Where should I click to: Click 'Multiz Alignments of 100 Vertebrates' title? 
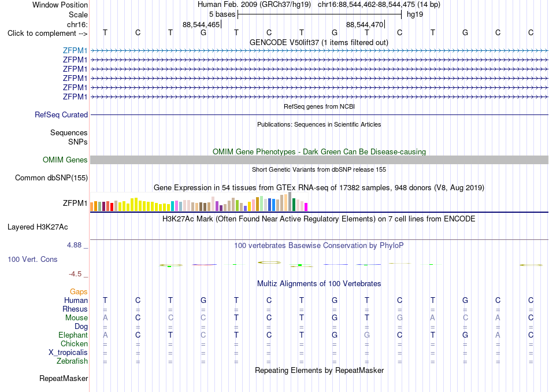319,283
